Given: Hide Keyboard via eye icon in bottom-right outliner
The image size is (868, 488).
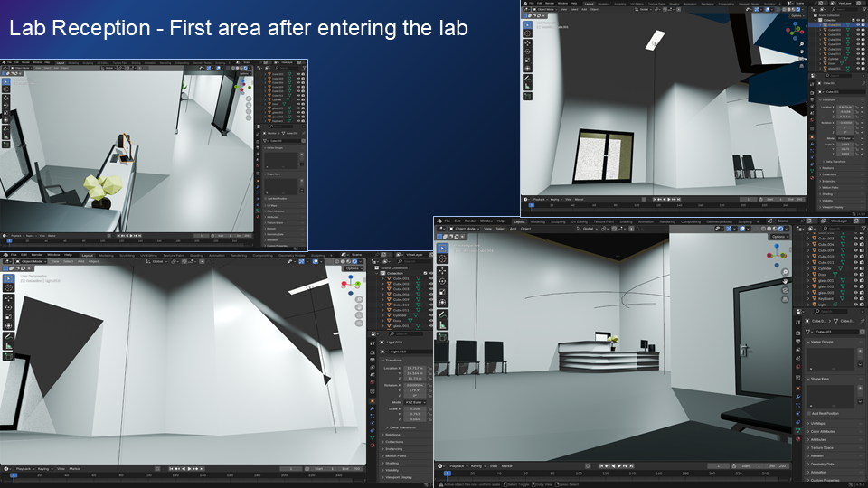Looking at the screenshot, I should [855, 299].
